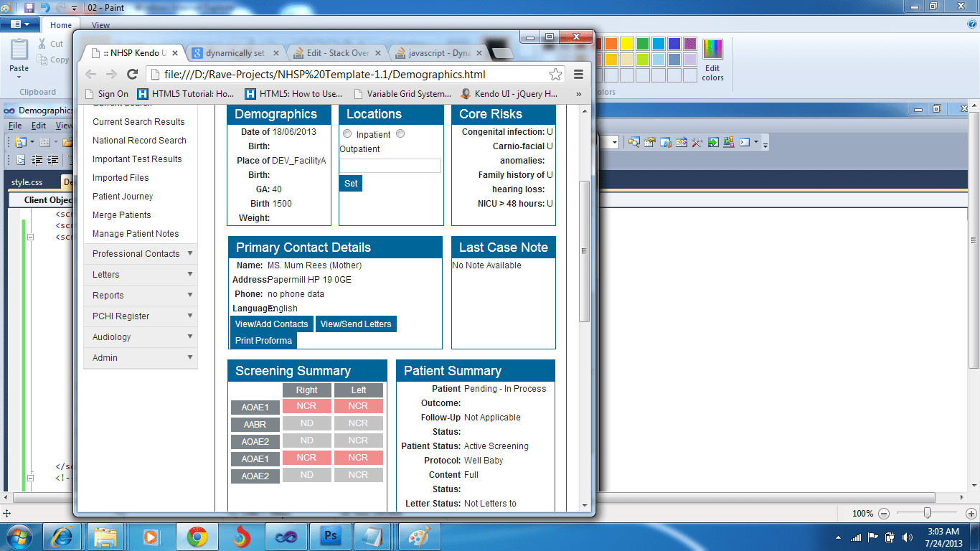This screenshot has height=551, width=980.
Task: Click the Paint Help question mark icon
Action: (x=972, y=24)
